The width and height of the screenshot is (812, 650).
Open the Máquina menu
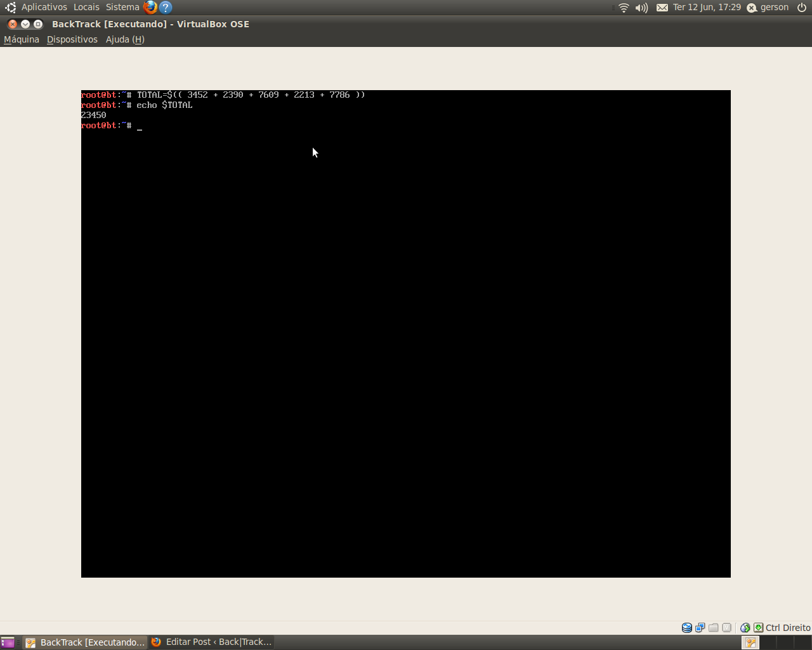[x=22, y=39]
